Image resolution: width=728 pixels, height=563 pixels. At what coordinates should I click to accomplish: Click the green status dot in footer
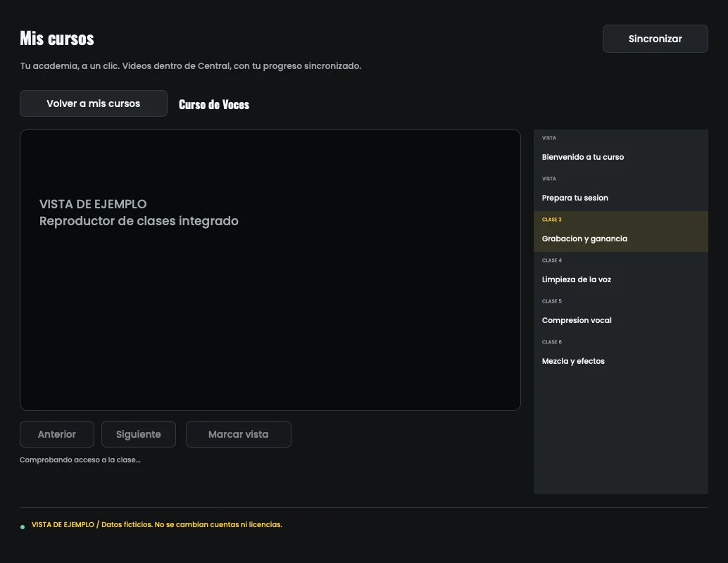(x=23, y=527)
